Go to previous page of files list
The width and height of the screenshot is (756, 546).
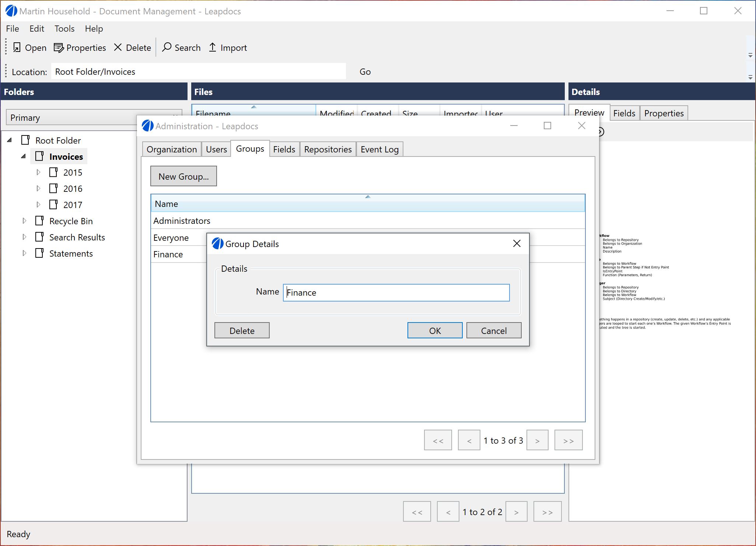click(448, 511)
